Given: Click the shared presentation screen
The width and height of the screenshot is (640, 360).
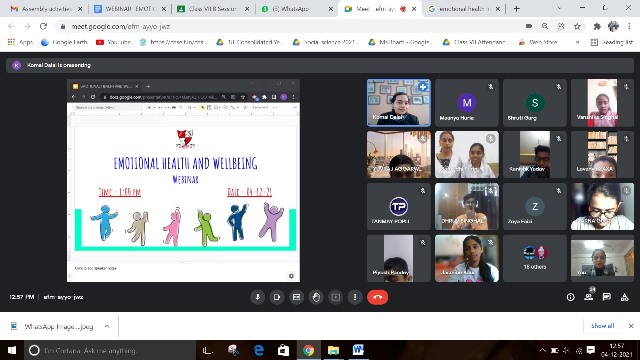Looking at the screenshot, I should 183,180.
